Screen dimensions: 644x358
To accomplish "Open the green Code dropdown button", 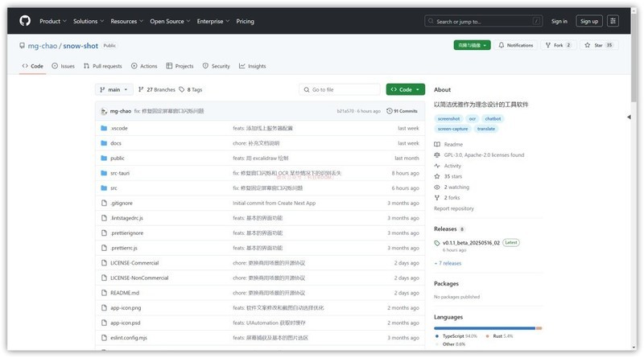I will (406, 89).
